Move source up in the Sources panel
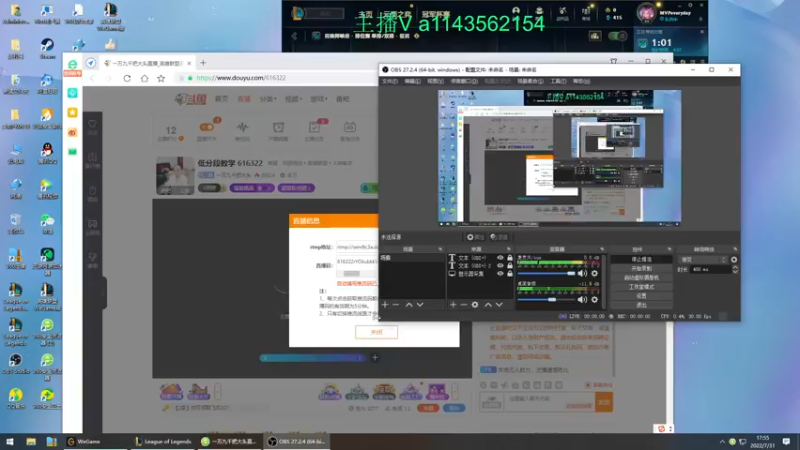 pos(488,305)
